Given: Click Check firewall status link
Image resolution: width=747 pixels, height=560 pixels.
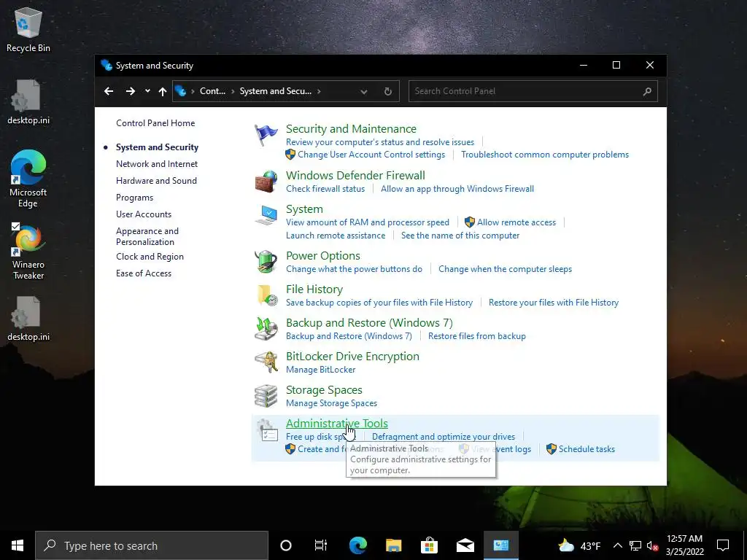Looking at the screenshot, I should coord(325,189).
